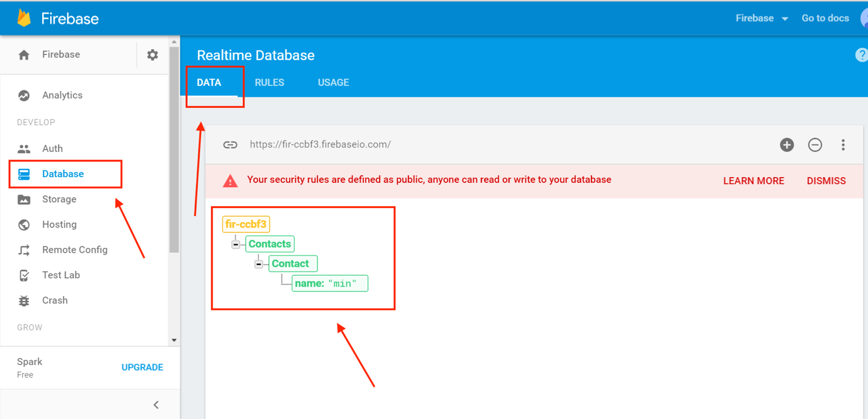Select the Contact tree node

click(294, 264)
